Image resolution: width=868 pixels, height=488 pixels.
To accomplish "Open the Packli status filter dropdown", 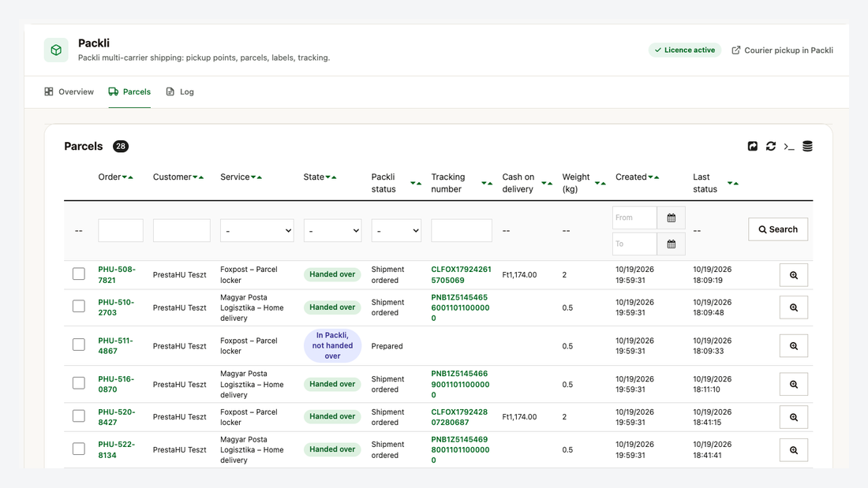I will [x=396, y=231].
